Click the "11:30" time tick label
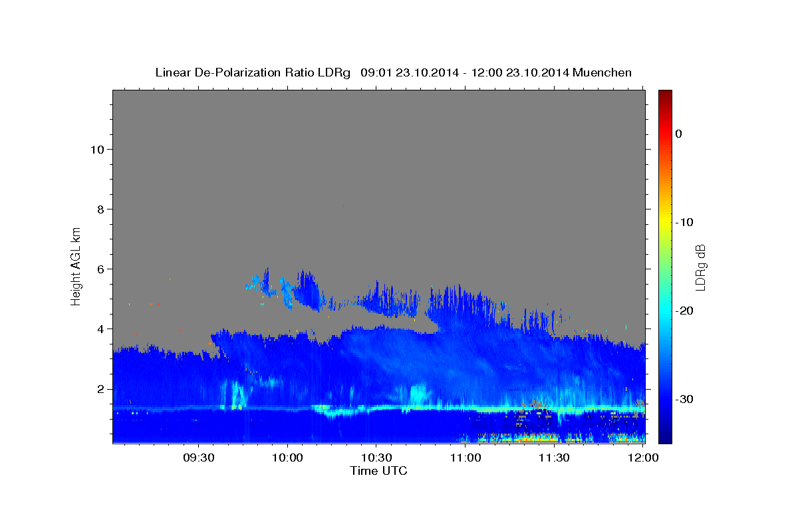798x532 pixels. (554, 458)
